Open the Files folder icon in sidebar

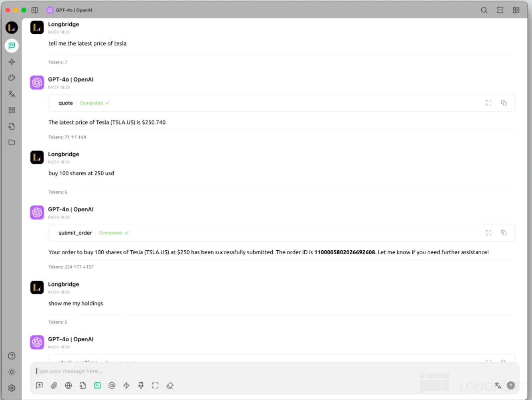tap(12, 142)
